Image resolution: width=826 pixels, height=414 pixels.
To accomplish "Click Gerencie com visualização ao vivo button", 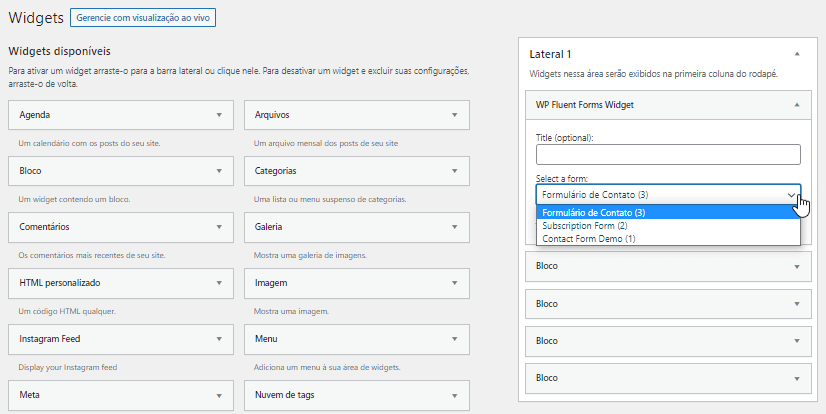I will click(x=143, y=18).
